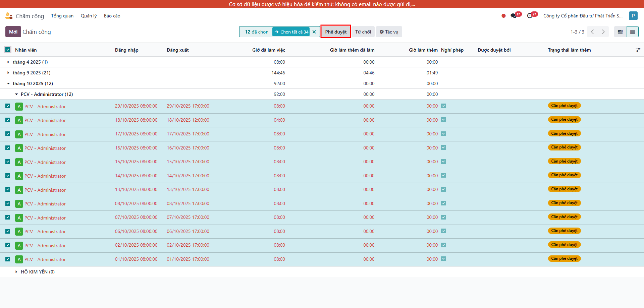Sort by Nhân viên column header
This screenshot has width=644, height=308.
(26, 50)
